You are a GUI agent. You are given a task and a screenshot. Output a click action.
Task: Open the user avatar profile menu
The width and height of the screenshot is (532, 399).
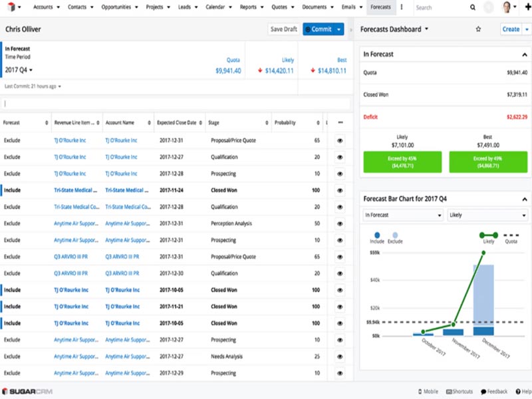tap(508, 7)
